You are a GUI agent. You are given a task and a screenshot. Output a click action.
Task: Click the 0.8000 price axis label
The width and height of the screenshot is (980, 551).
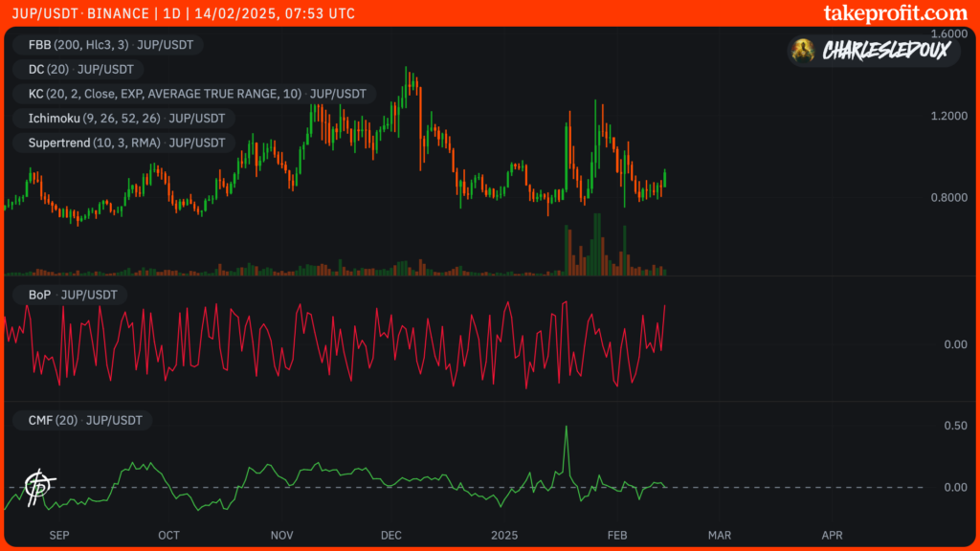pyautogui.click(x=948, y=198)
